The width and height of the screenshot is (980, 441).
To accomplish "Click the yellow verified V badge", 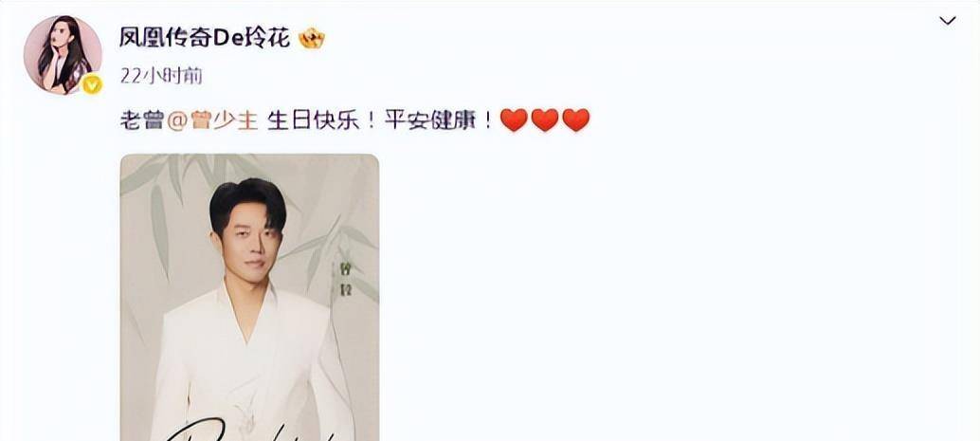I will [92, 83].
